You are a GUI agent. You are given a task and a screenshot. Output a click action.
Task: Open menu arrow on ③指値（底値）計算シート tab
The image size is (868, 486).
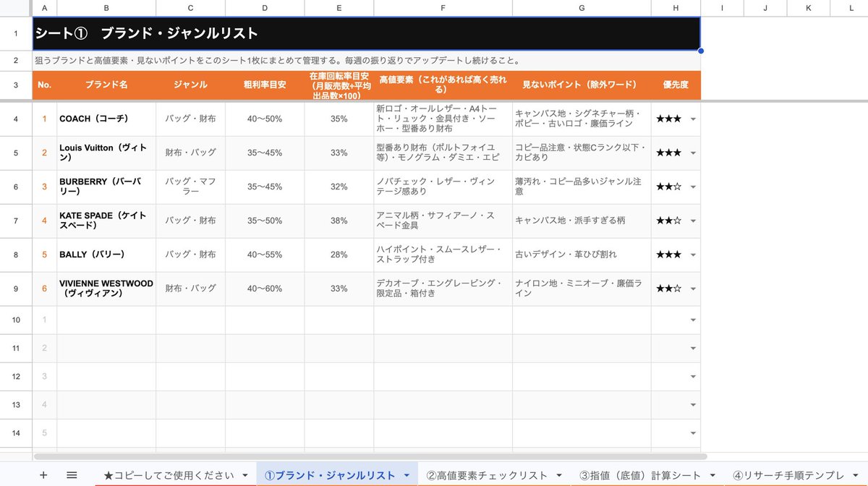coord(712,476)
